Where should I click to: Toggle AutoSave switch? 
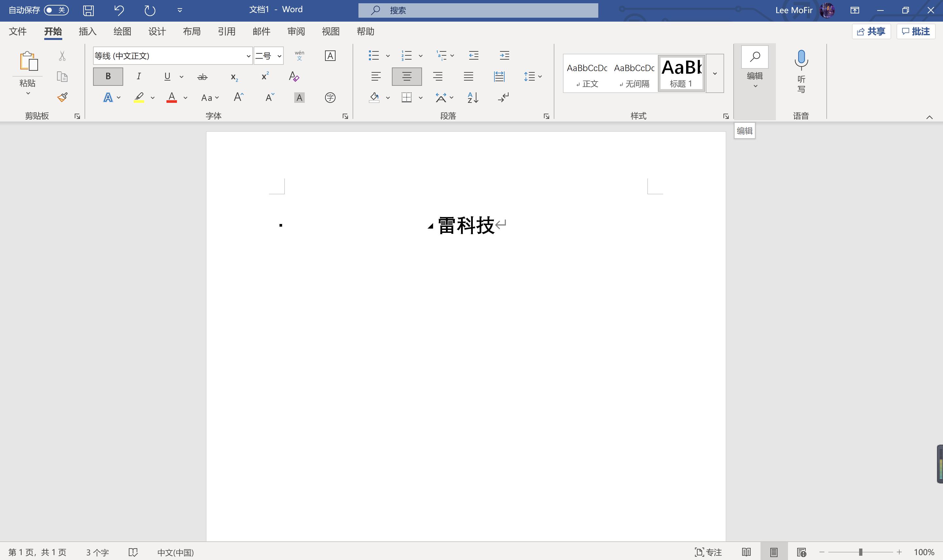pyautogui.click(x=56, y=10)
